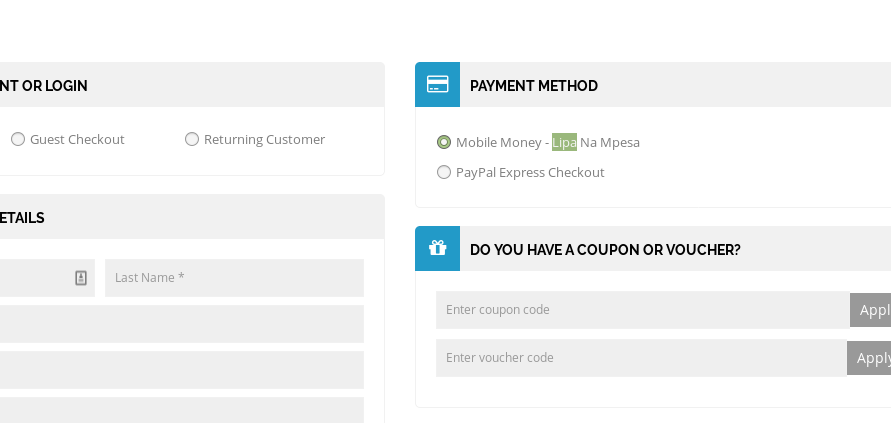
Task: Click the first name field left of Last Name
Action: click(x=35, y=278)
